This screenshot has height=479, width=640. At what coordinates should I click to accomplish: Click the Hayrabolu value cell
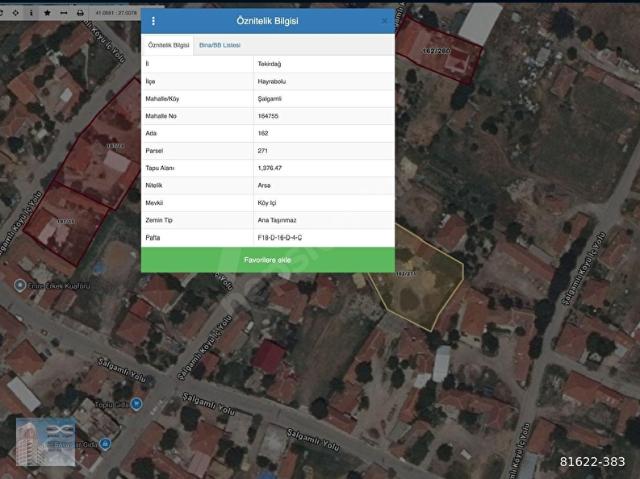324,82
